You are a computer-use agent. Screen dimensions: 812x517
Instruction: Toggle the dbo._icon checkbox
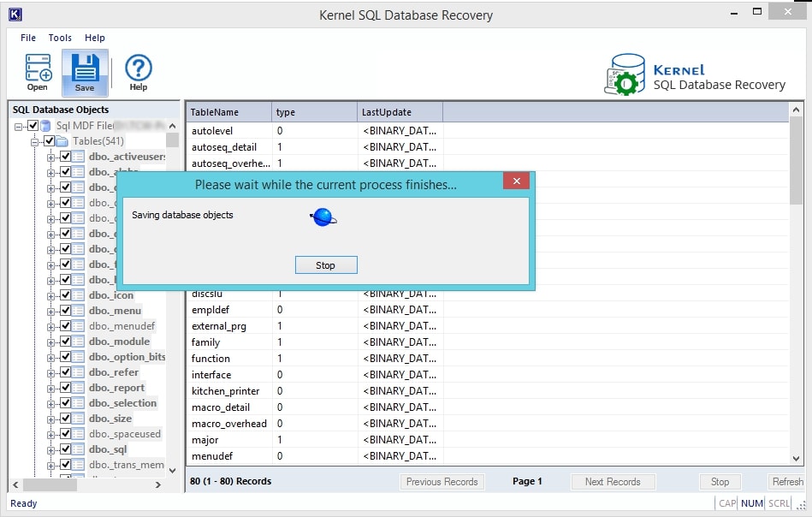point(65,295)
